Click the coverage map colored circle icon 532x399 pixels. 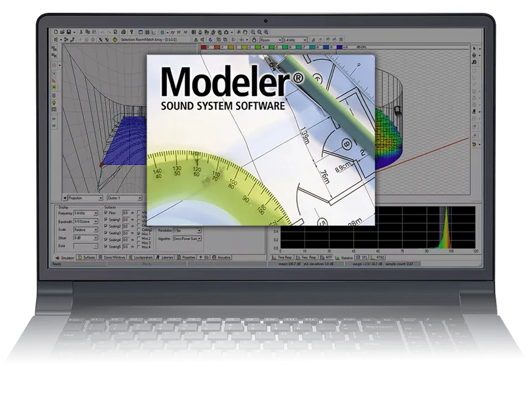pyautogui.click(x=115, y=40)
